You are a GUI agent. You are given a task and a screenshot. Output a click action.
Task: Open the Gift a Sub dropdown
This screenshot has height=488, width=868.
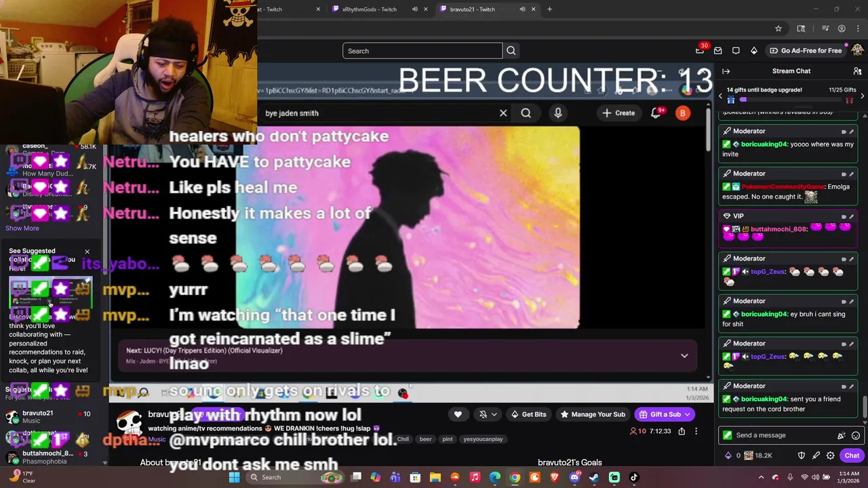[664, 414]
